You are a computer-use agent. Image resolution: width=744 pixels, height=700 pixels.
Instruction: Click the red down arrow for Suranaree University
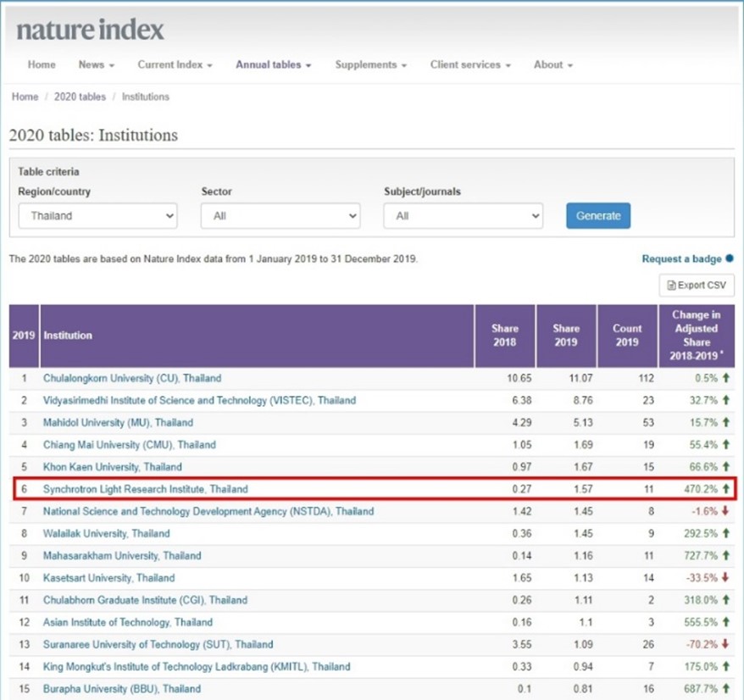725,644
